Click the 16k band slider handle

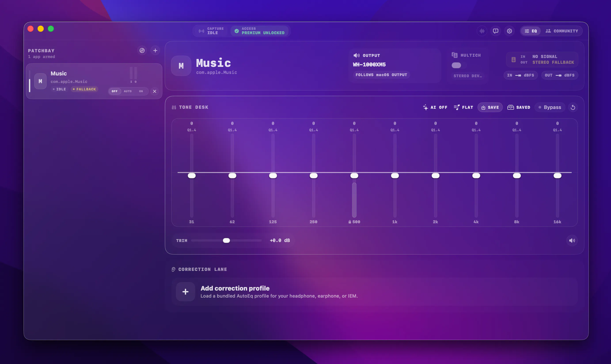point(558,176)
